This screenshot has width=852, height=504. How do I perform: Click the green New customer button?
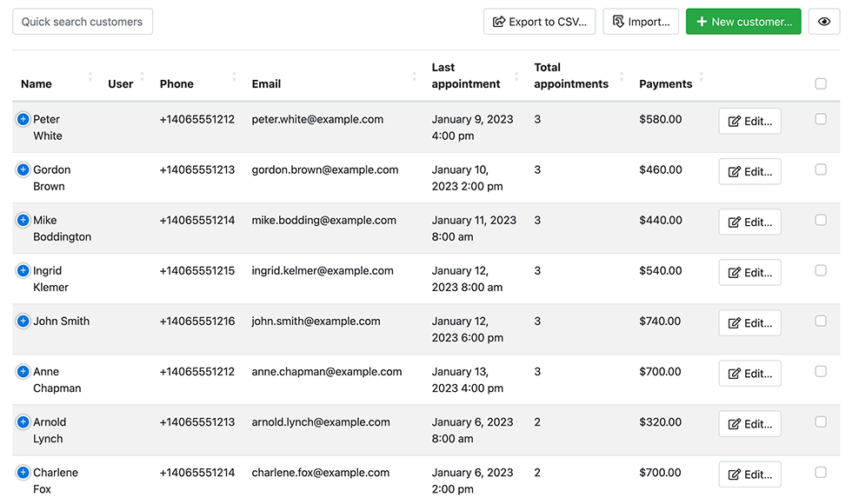[743, 21]
